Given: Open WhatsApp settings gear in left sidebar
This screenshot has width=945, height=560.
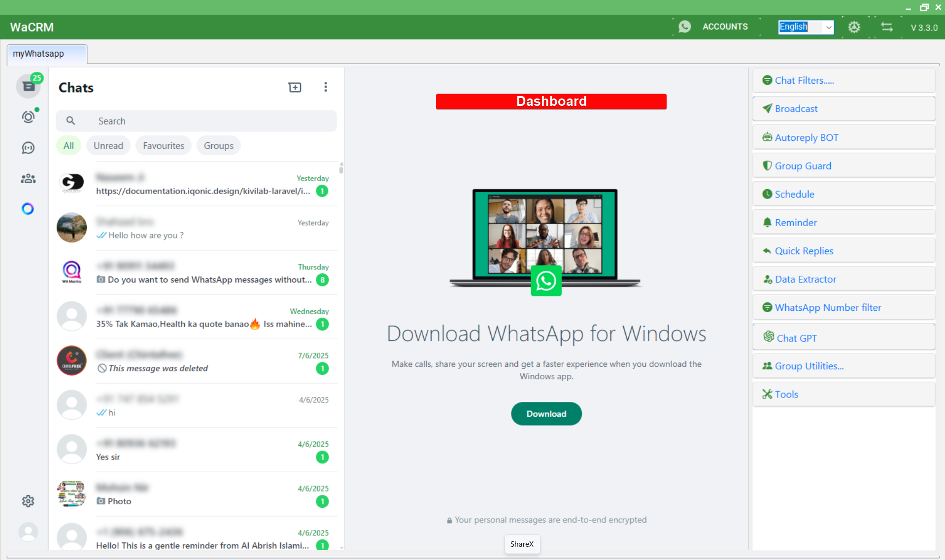Looking at the screenshot, I should (28, 501).
